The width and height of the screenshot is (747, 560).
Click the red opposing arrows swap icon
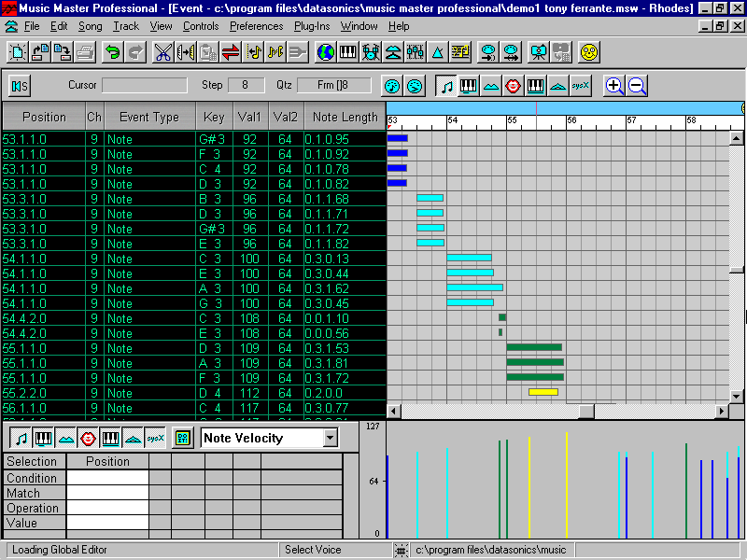pos(230,52)
